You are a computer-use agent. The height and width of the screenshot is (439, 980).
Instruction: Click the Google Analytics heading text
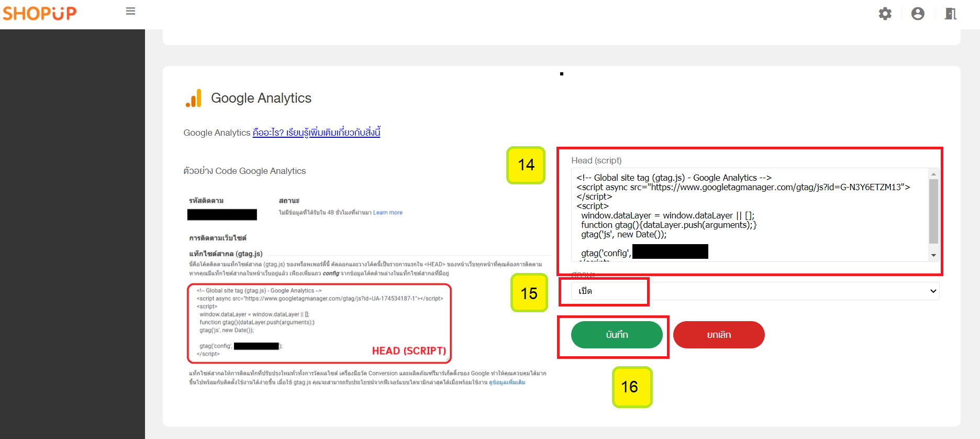261,98
